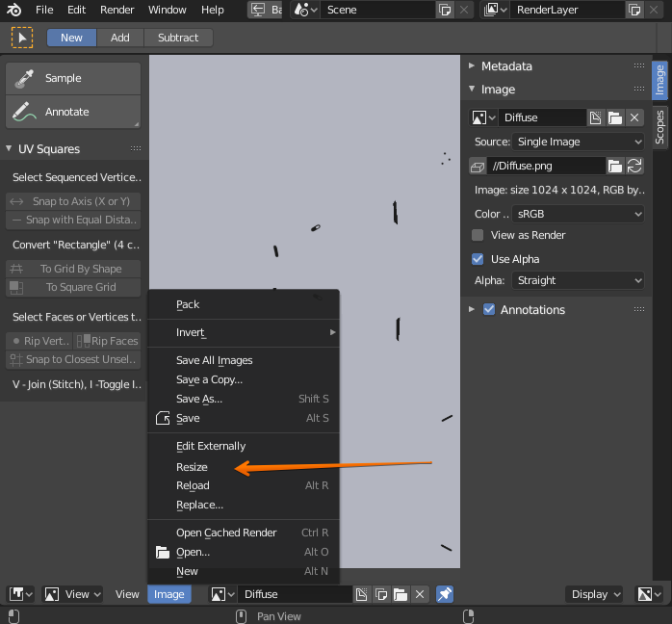
Task: Choose Save As... in Image menu
Action: 244,399
